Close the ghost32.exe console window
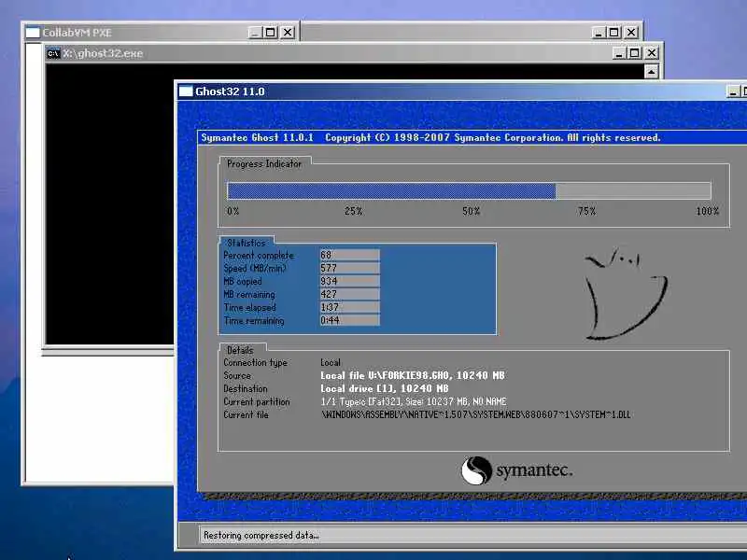This screenshot has height=560, width=747. pos(651,53)
